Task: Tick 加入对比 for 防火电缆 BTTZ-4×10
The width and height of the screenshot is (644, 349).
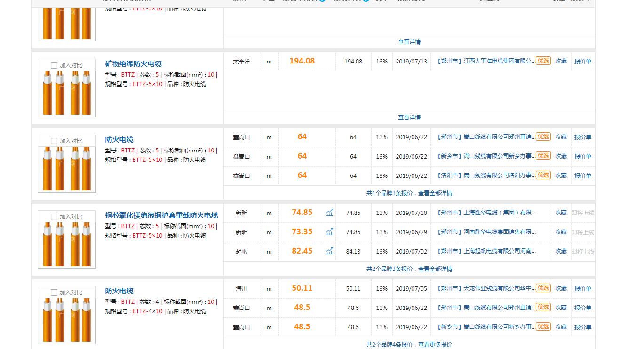Action: (54, 293)
